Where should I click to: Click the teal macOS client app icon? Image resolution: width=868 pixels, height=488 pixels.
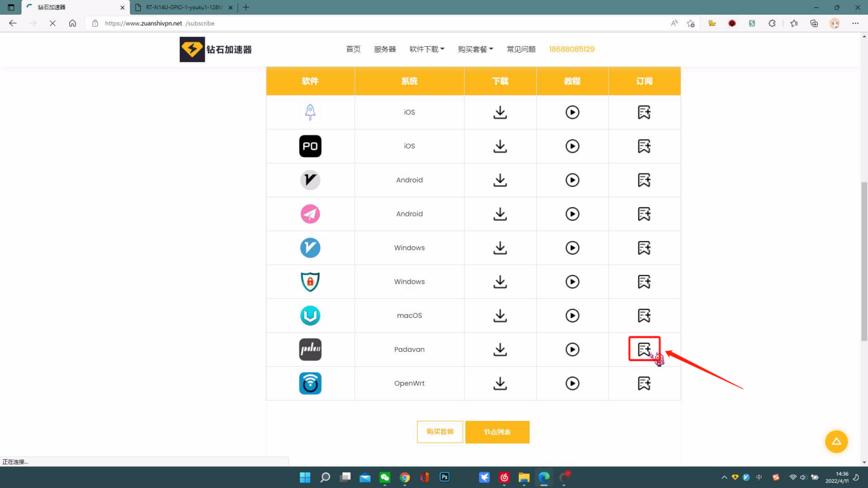point(310,315)
